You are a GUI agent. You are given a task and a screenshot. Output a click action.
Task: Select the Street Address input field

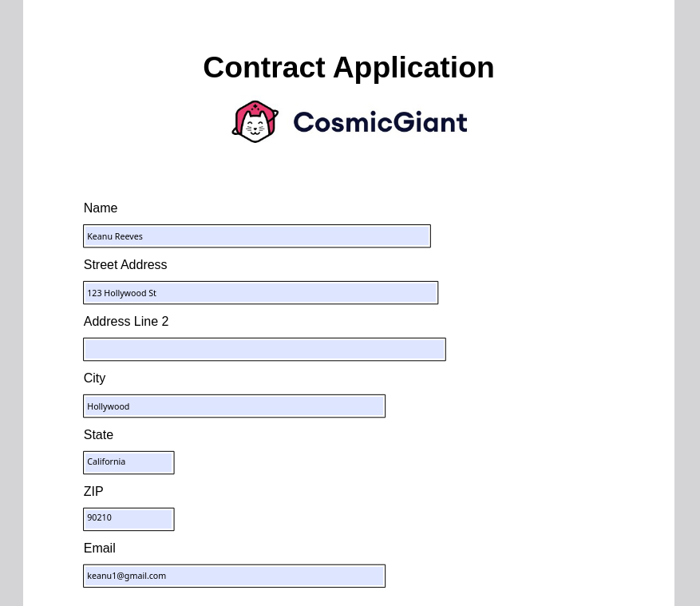[260, 293]
